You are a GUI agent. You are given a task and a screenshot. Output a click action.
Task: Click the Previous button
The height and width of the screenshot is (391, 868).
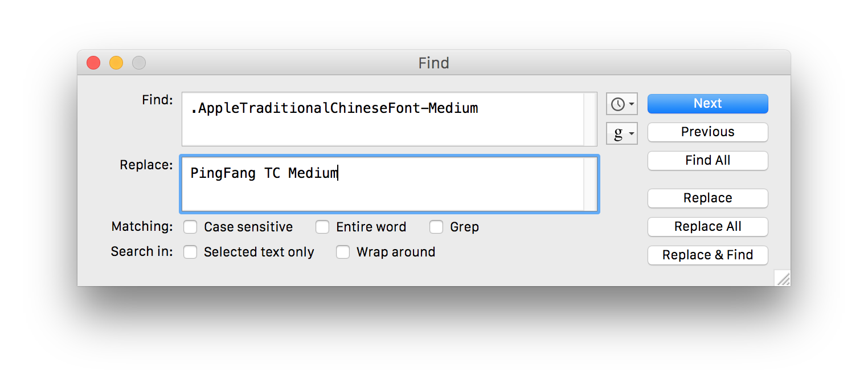coord(707,132)
